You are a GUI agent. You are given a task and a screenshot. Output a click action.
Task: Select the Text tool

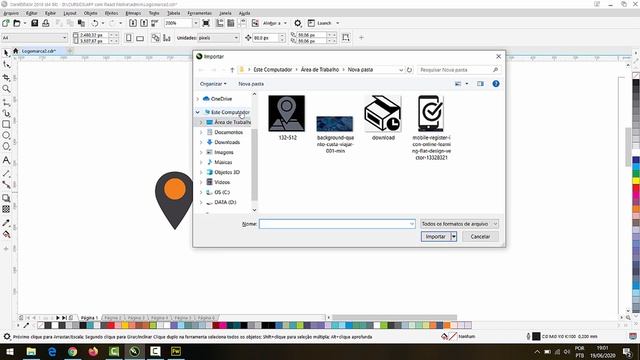6,160
